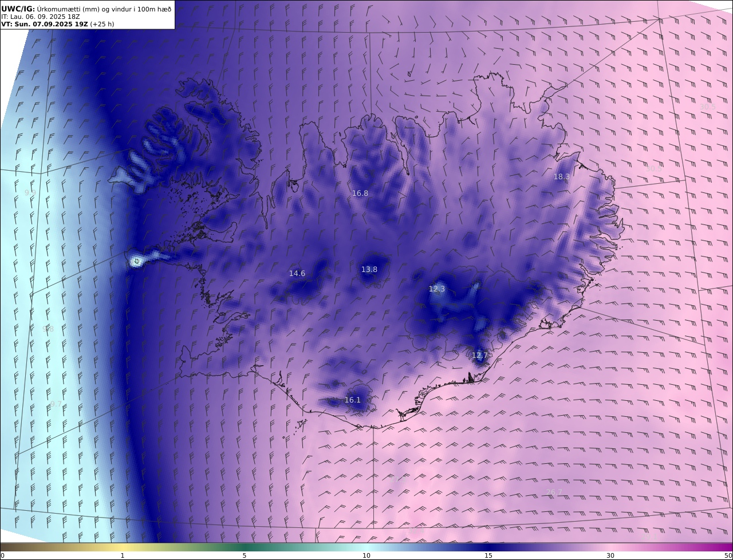Click the faint 26.7 value over the sea
733x560 pixels.
point(554,492)
